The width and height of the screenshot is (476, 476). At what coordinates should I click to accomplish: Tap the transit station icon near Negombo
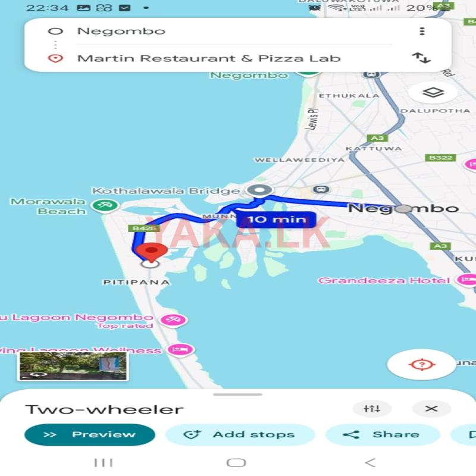321,189
